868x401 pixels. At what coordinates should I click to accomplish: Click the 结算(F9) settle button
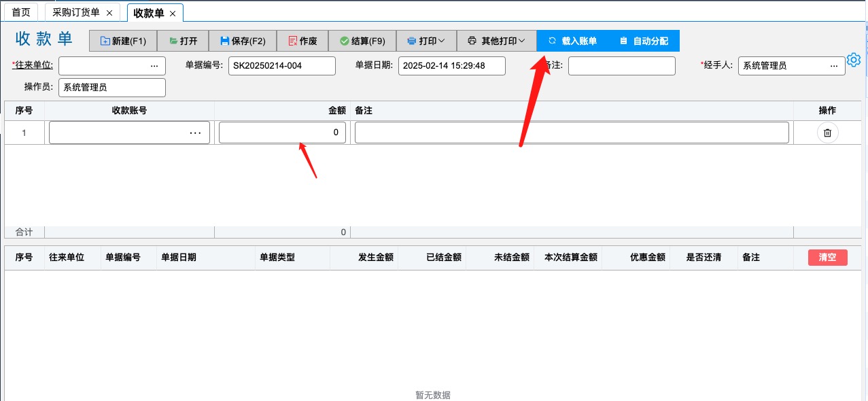362,41
